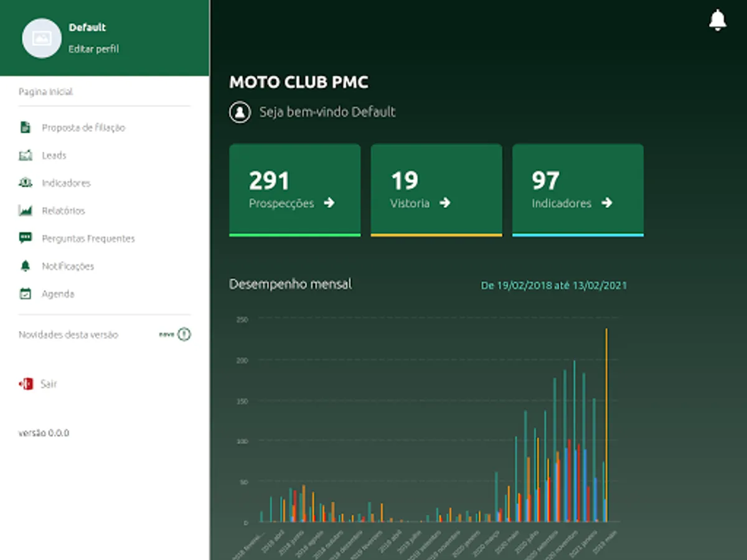
Task: Open the Leads menu item
Action: tap(54, 156)
